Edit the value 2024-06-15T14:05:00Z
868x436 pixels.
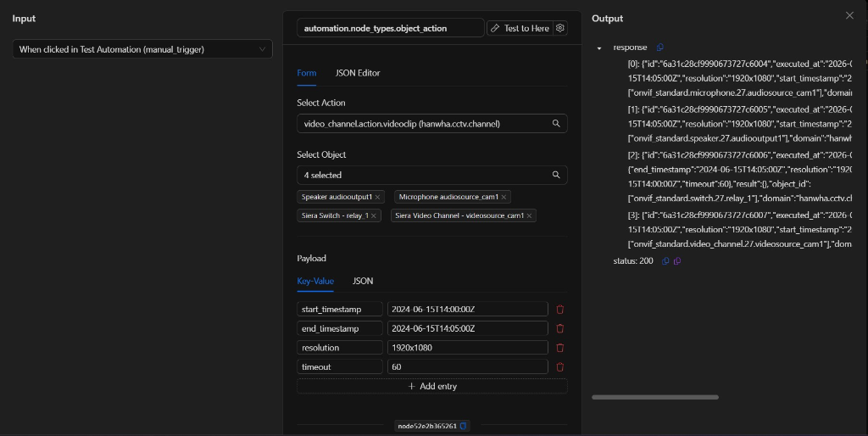(467, 328)
